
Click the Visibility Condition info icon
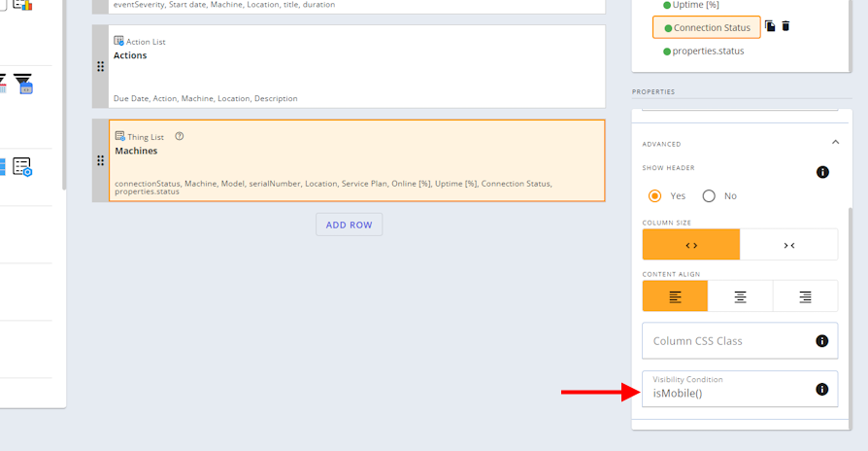(821, 389)
